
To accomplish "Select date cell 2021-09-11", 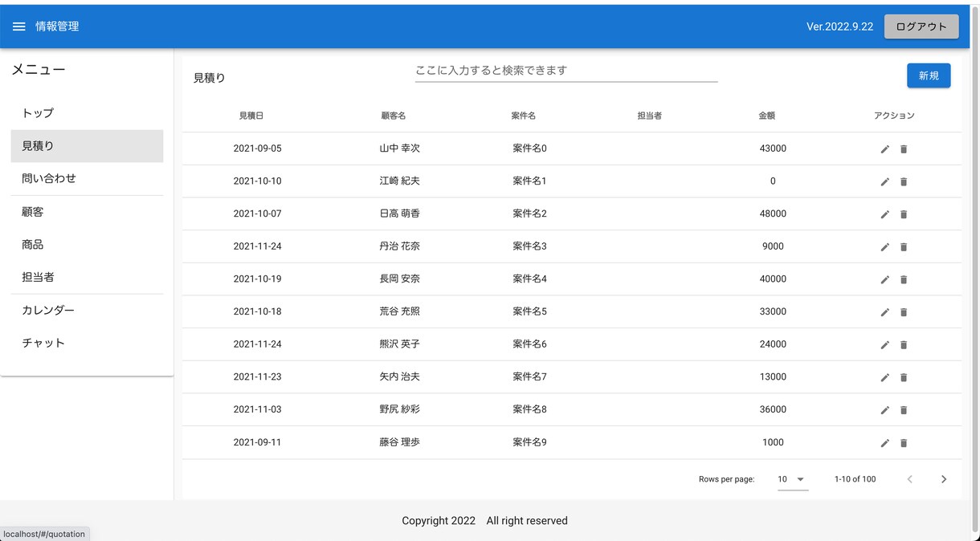I will [x=258, y=442].
